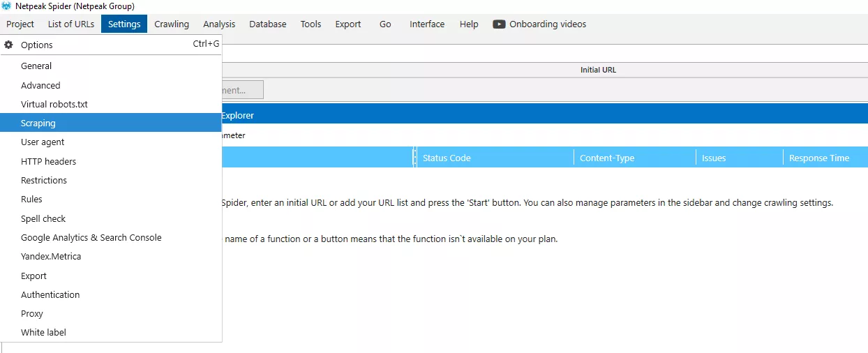Open the Tools menu
The image size is (868, 353).
click(x=310, y=24)
